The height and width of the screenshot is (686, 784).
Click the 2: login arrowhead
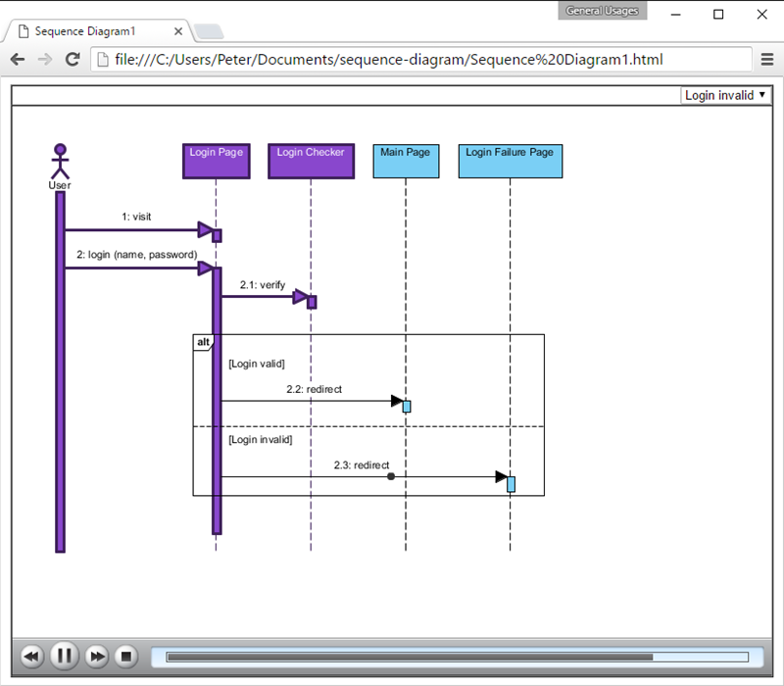[x=205, y=268]
